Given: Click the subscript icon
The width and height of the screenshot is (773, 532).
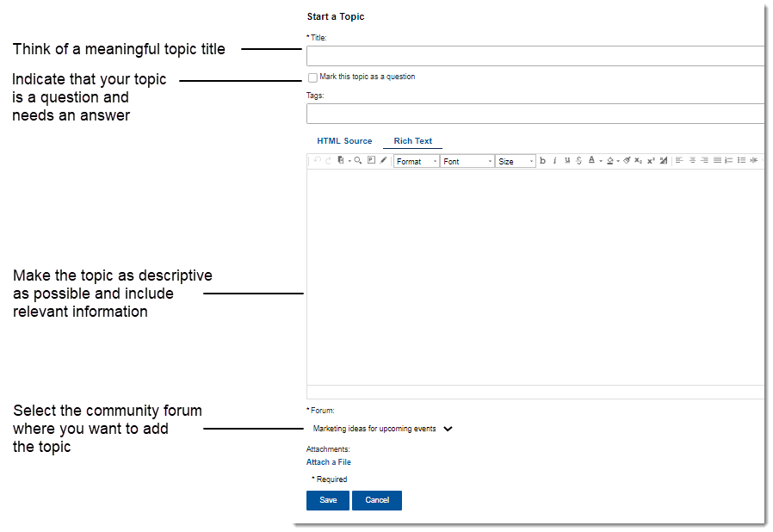Looking at the screenshot, I should point(637,160).
